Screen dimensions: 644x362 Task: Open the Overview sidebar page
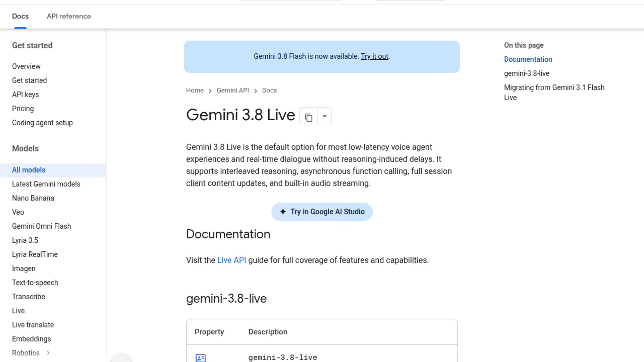26,66
